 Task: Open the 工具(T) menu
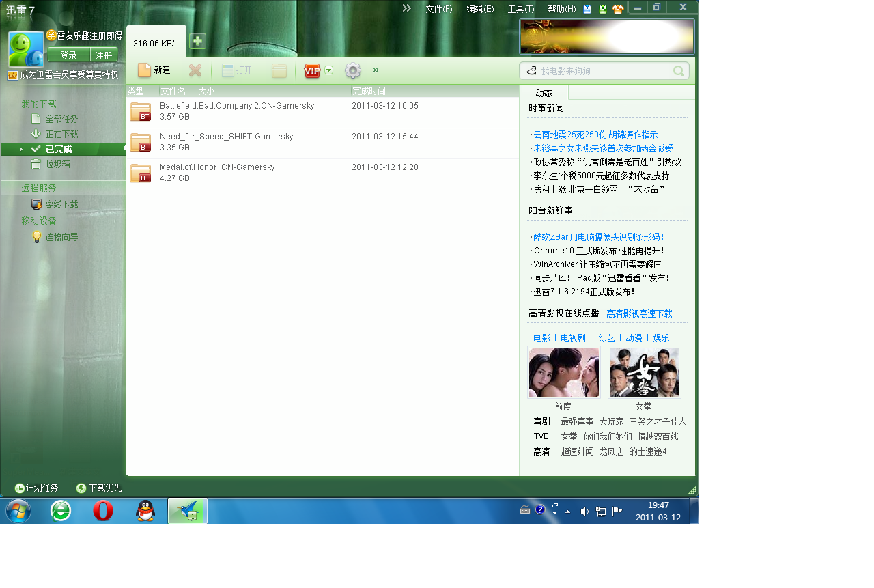[521, 9]
